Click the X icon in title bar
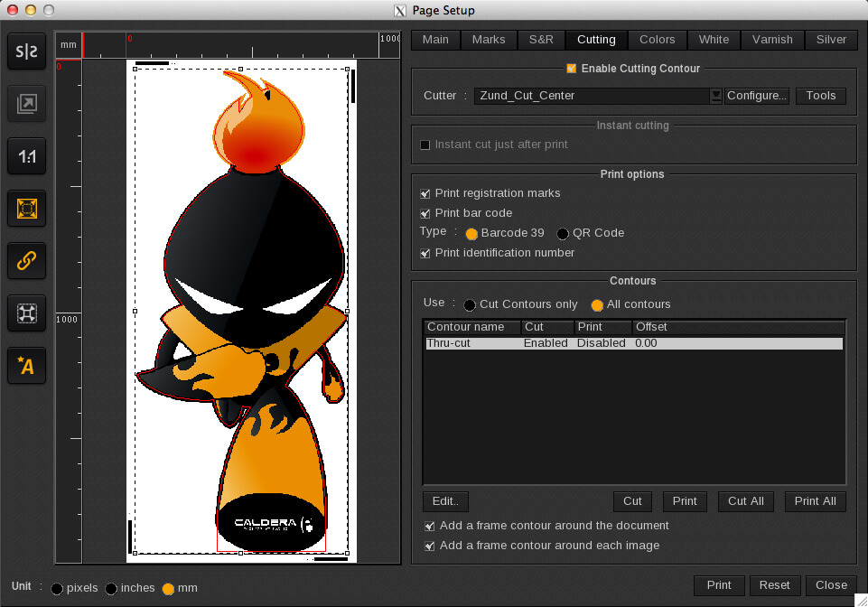The image size is (868, 607). point(400,11)
